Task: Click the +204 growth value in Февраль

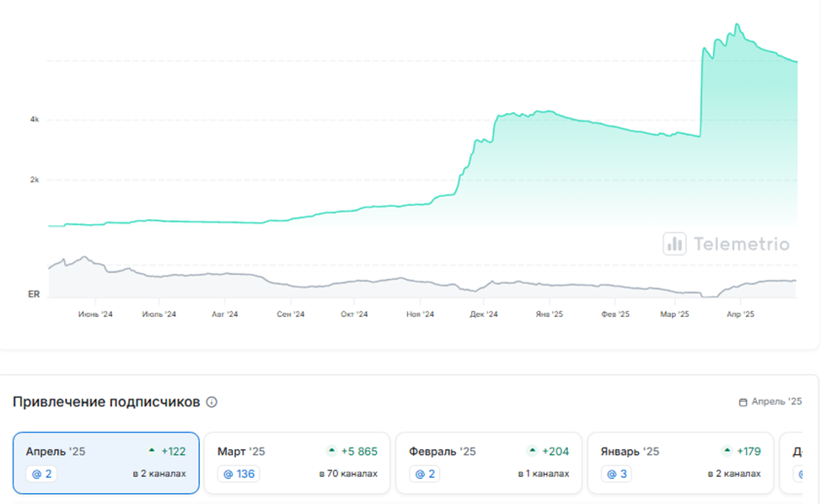Action: click(555, 451)
